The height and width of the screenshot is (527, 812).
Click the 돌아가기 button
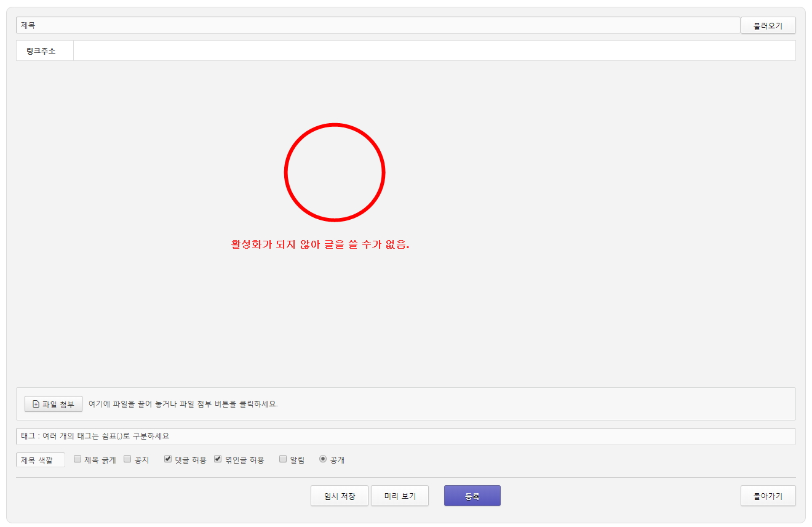(768, 496)
